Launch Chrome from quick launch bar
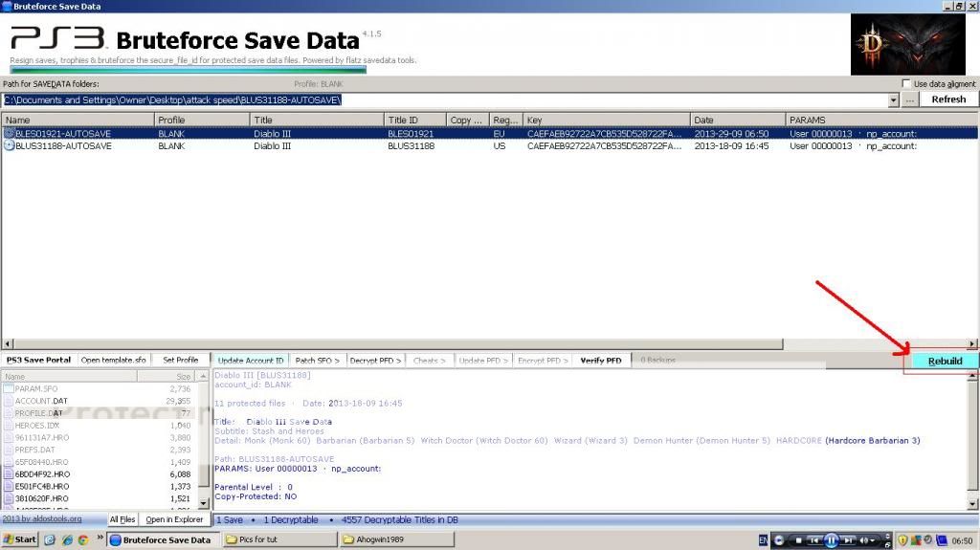Image resolution: width=980 pixels, height=550 pixels. coord(83,539)
